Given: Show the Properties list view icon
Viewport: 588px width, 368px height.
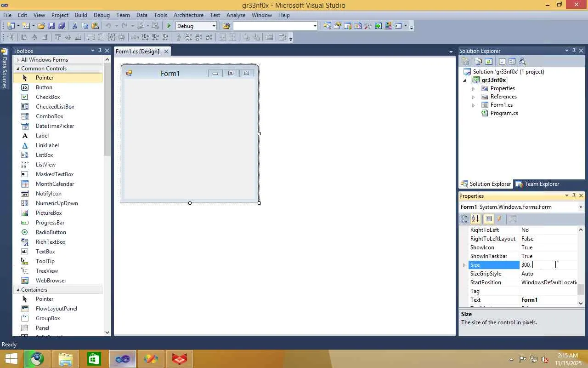Looking at the screenshot, I should click(489, 219).
